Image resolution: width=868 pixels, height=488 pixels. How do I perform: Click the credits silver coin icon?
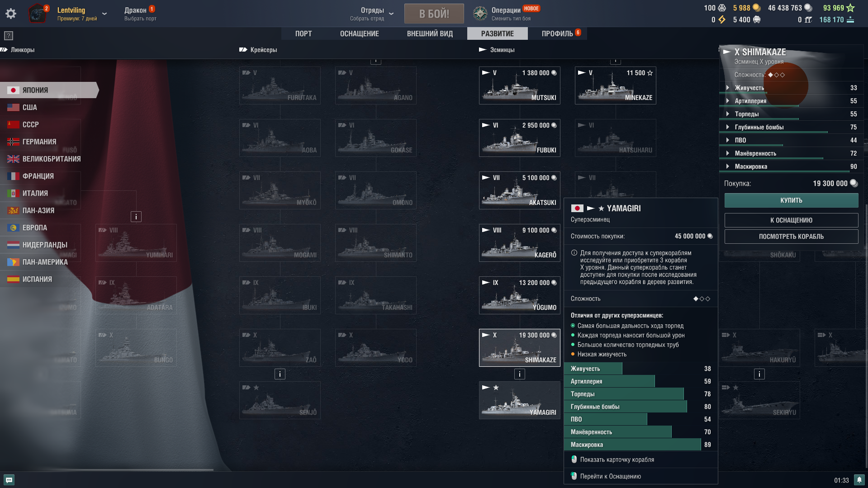[x=808, y=8]
